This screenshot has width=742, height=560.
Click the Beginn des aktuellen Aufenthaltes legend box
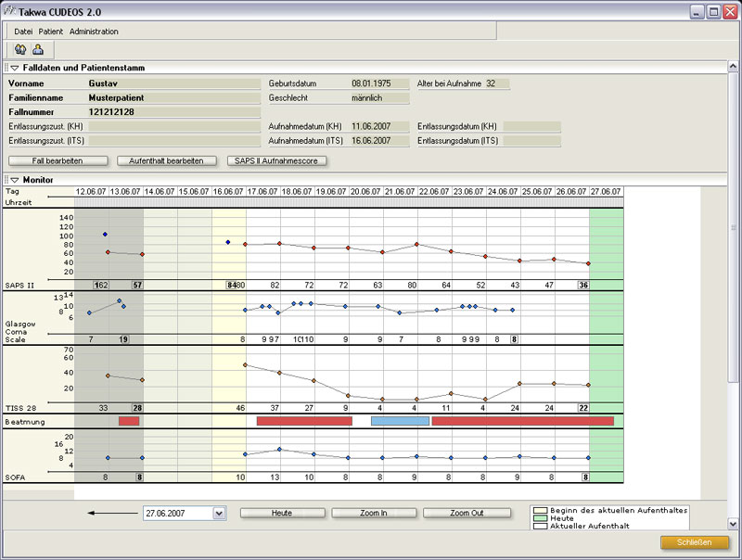click(540, 511)
